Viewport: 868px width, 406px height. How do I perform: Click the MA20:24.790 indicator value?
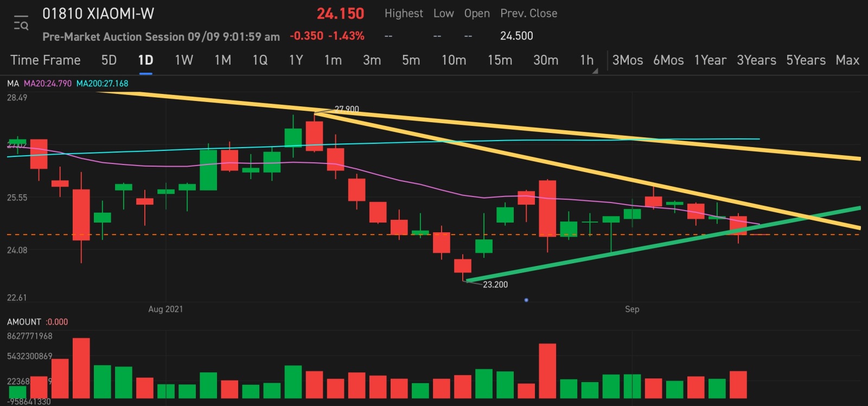48,84
